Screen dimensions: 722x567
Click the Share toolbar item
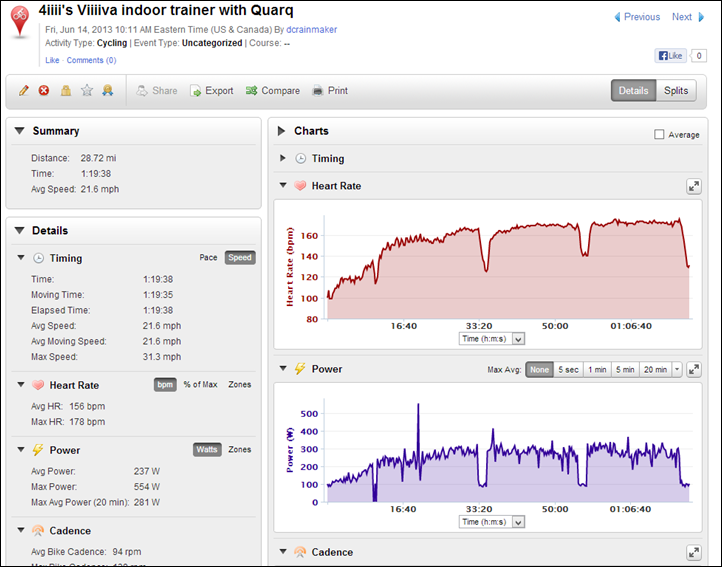point(157,91)
